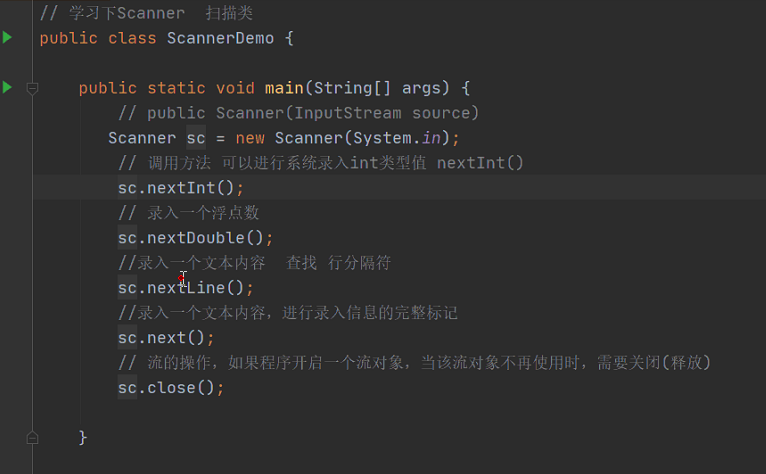Click the 'new' keyword in Scanner line
Screen dimensions: 766x474
(250, 138)
